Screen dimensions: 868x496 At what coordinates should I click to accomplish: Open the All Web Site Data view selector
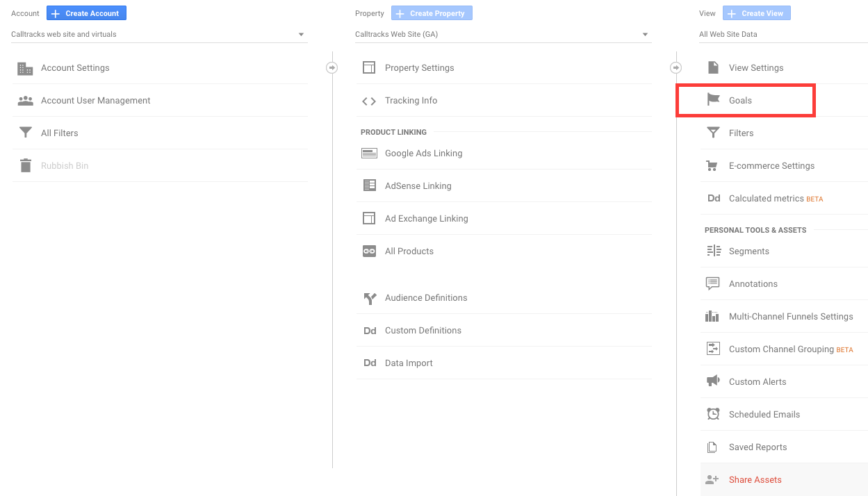(x=783, y=34)
